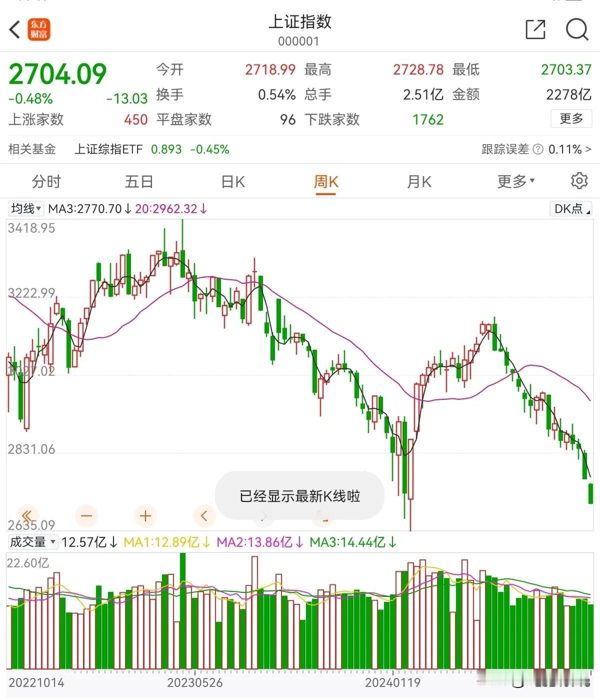Tap the current price 2704.09
This screenshot has width=600, height=700.
tap(57, 75)
